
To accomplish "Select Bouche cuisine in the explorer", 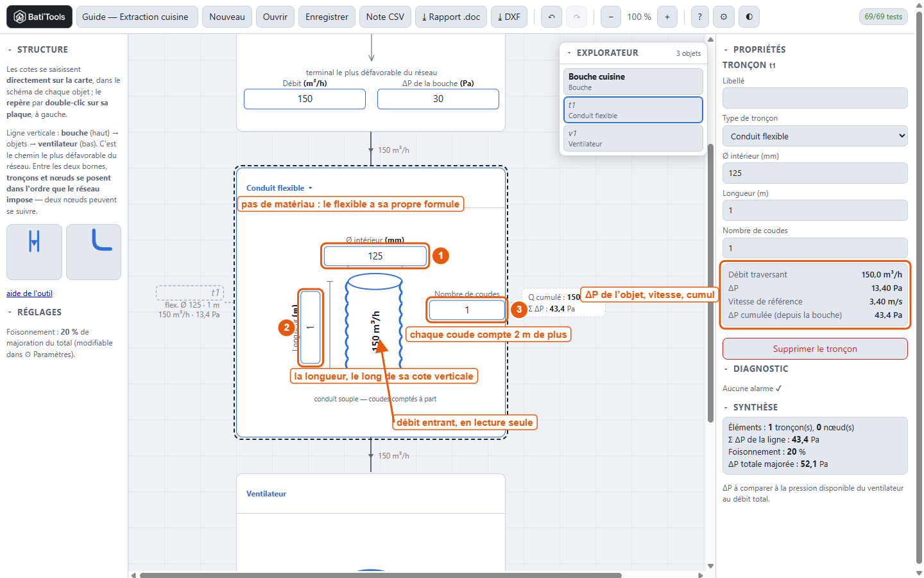I will (x=633, y=82).
